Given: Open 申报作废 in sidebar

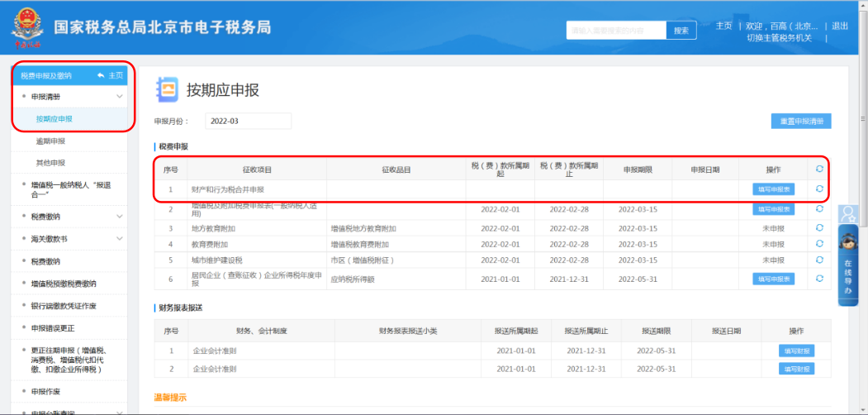Looking at the screenshot, I should pos(46,392).
